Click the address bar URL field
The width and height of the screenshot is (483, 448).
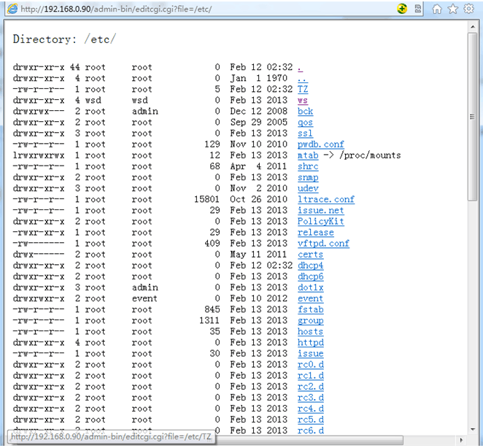[x=204, y=9]
